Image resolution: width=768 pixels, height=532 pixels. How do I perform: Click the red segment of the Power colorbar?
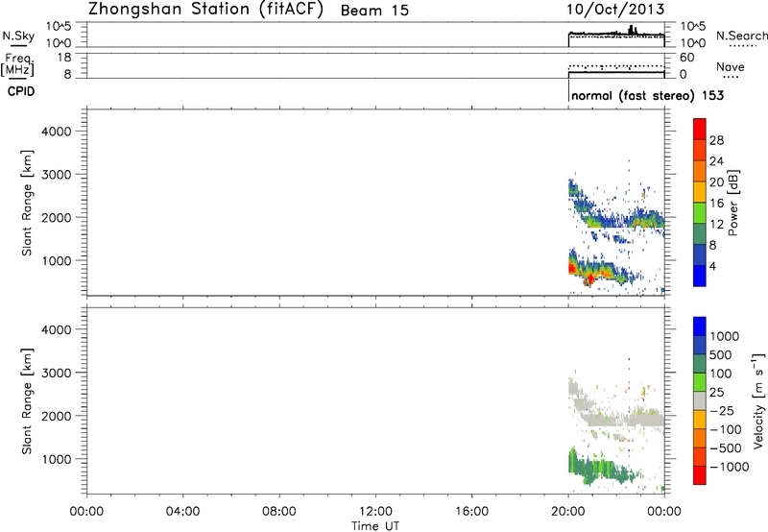700,130
